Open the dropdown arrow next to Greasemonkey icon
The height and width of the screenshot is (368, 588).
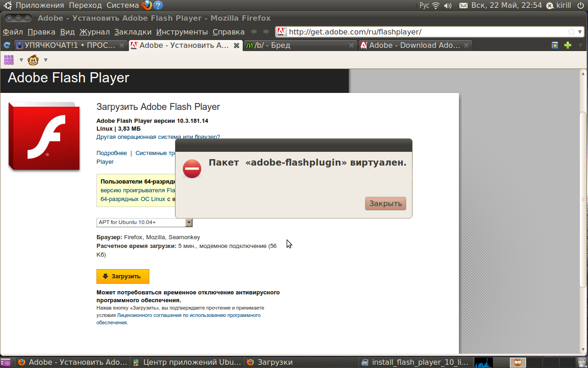pos(45,60)
